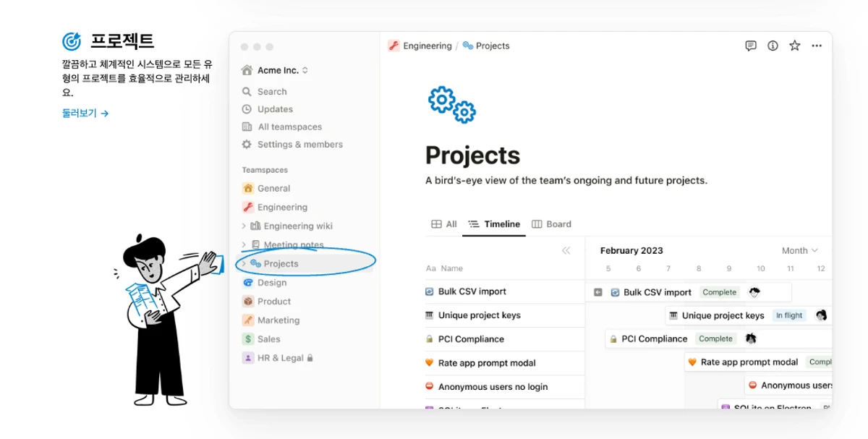The width and height of the screenshot is (868, 439).
Task: Click the Projects page title
Action: [472, 155]
